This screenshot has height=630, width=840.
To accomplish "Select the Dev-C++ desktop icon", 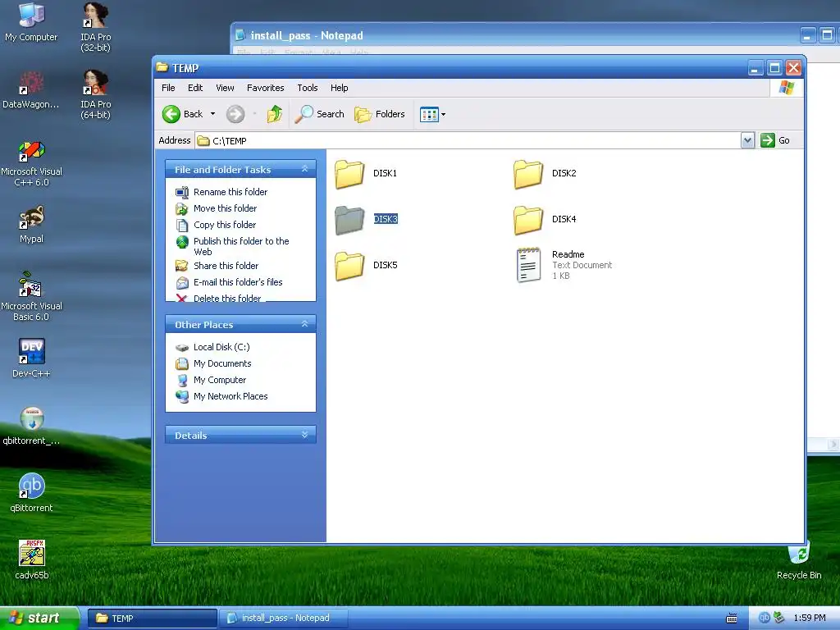I will pos(31,358).
